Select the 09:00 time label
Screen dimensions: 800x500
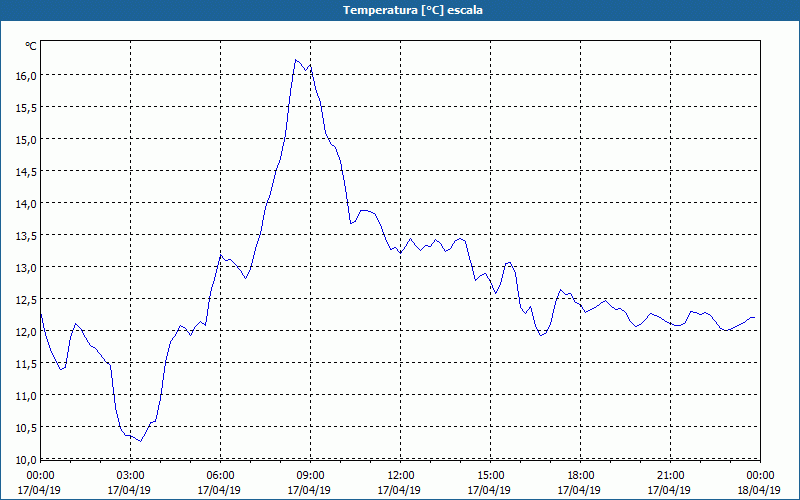pyautogui.click(x=311, y=476)
